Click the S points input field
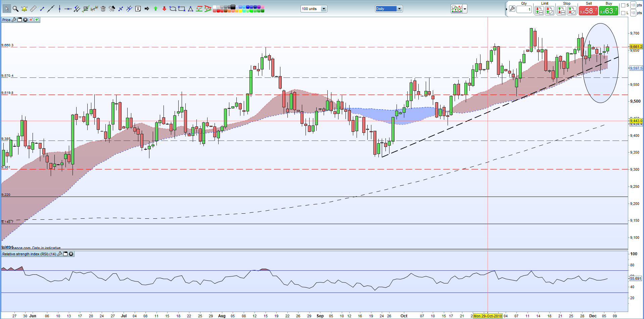The width and height of the screenshot is (644, 319). point(633,5)
